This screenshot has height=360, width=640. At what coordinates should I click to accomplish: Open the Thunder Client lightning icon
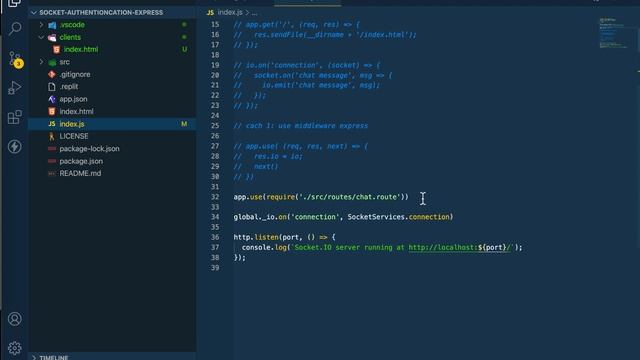click(15, 147)
